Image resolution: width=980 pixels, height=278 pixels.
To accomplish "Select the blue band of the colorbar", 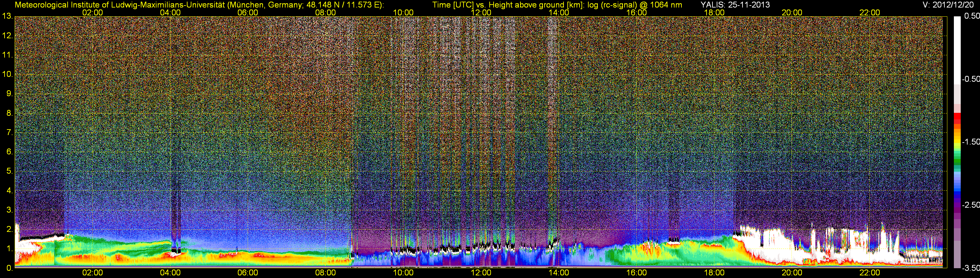I will pyautogui.click(x=957, y=188).
